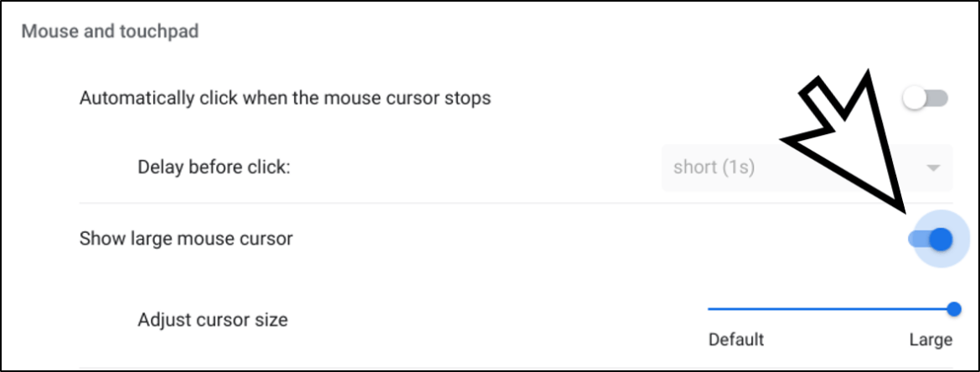The image size is (980, 372).
Task: Click the "Show large mouse cursor" label
Action: [186, 239]
